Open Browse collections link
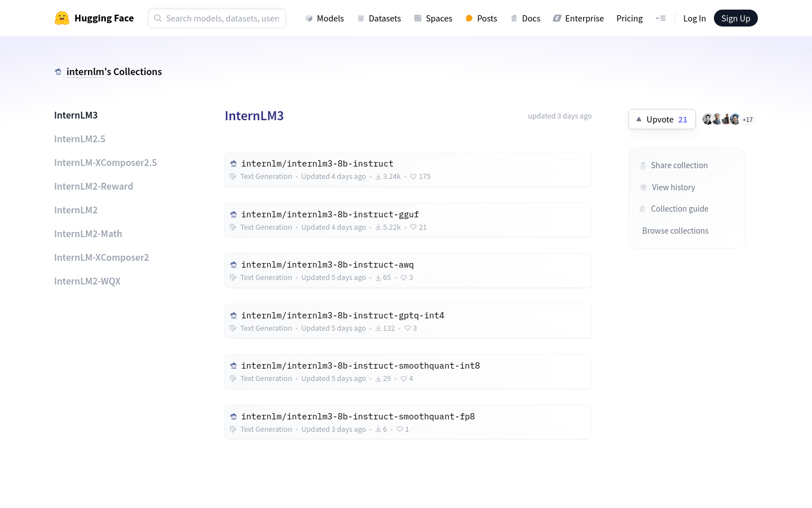The image size is (812, 508). (675, 231)
